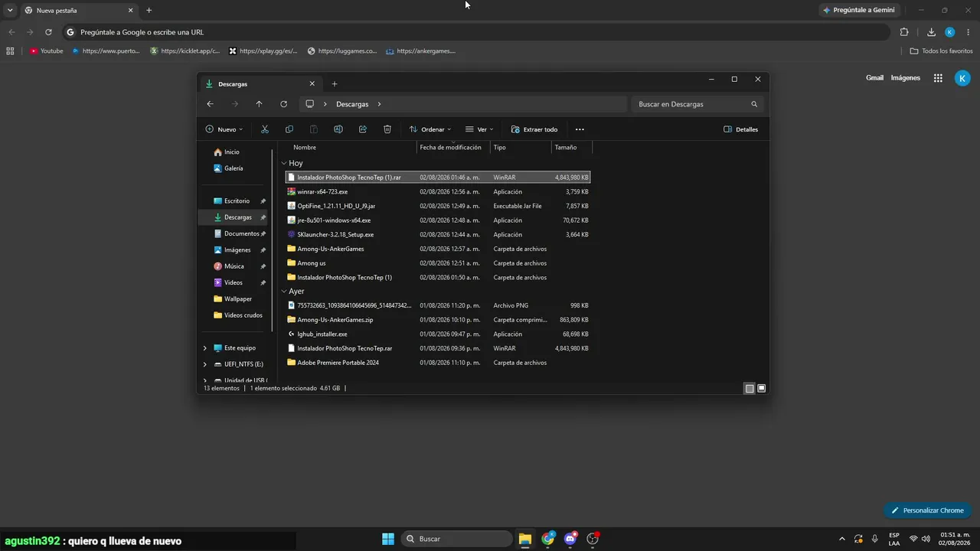Open the Youtube bookmark
The image size is (980, 551).
47,51
